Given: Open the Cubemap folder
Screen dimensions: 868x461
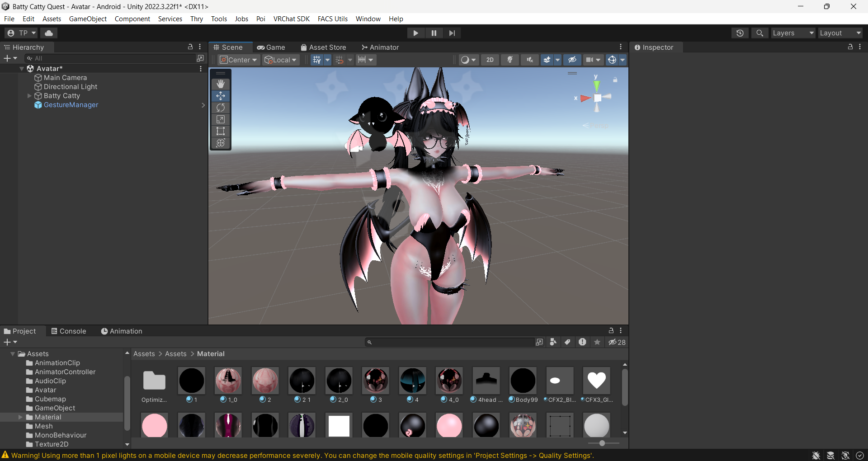Looking at the screenshot, I should coord(50,399).
